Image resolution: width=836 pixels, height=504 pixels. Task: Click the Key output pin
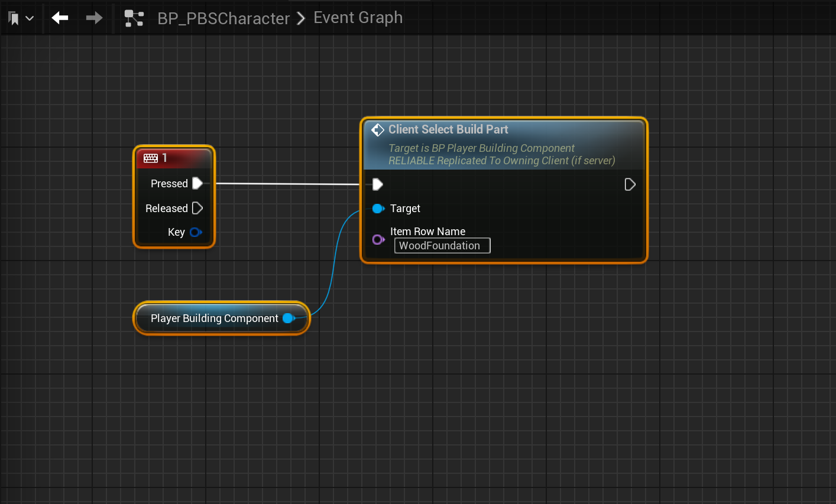[x=195, y=232]
